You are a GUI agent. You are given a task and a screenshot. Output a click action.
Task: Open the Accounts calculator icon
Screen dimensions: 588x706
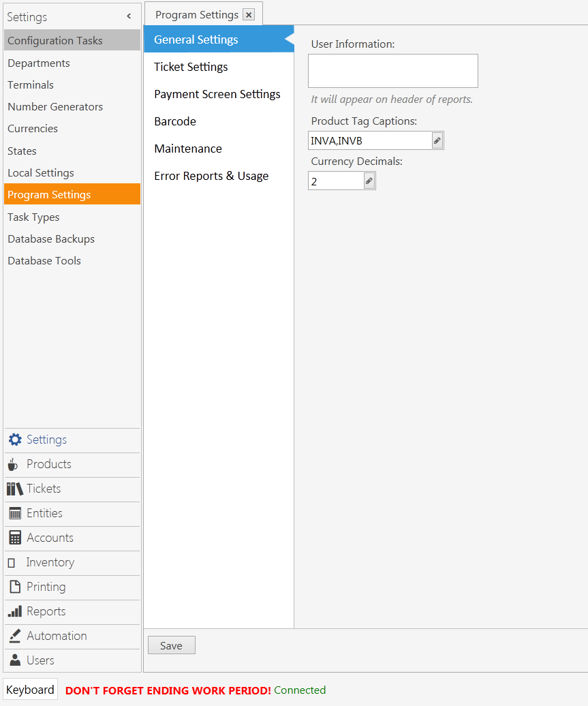pyautogui.click(x=14, y=538)
